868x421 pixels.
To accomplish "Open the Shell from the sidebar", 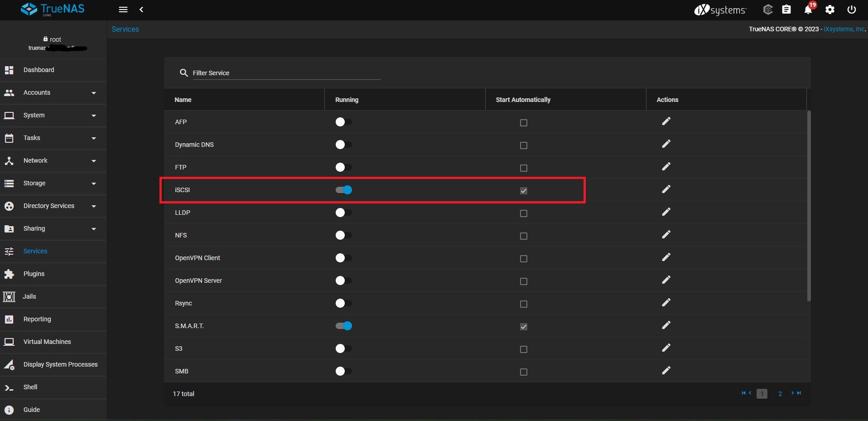I will 31,387.
